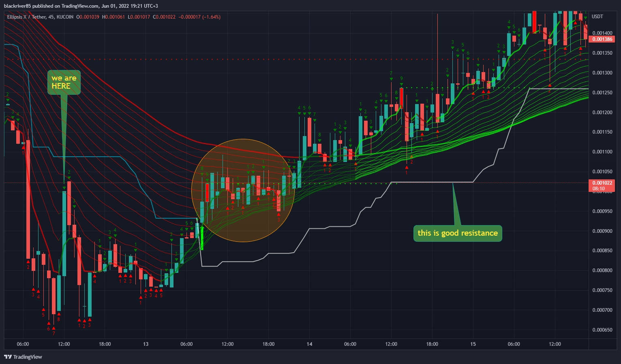Click the 0.000750 price axis label

[602, 290]
